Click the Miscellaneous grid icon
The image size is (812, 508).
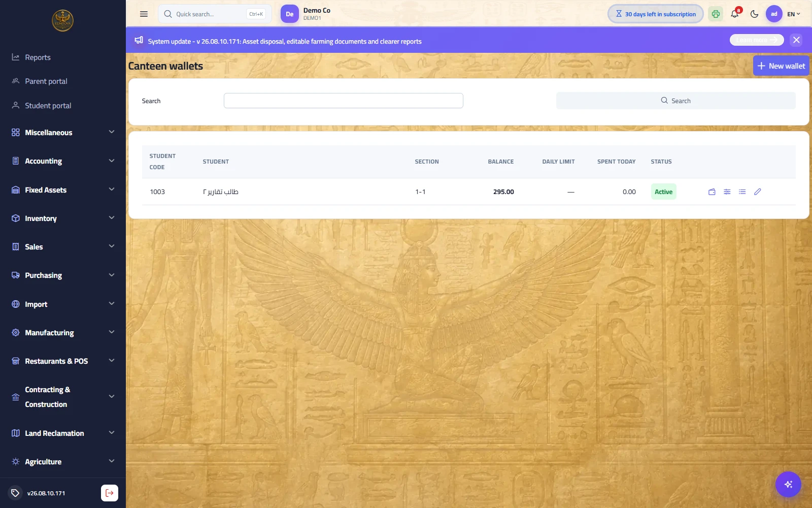click(16, 133)
